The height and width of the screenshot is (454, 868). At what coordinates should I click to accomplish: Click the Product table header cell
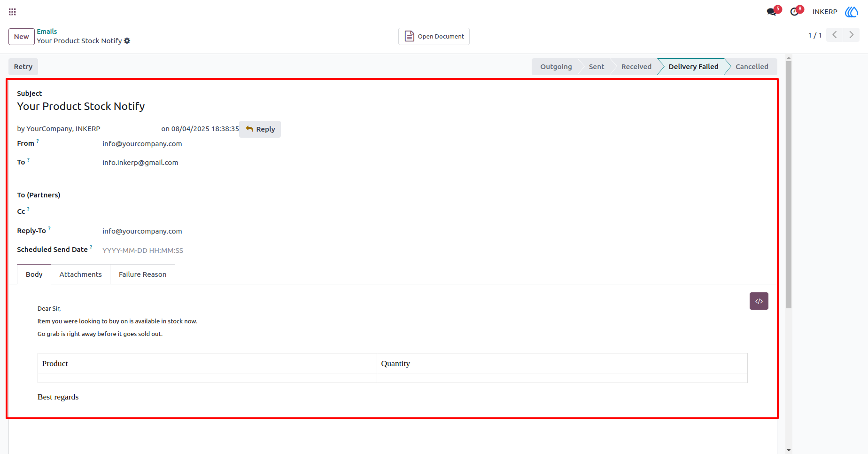[x=207, y=364]
